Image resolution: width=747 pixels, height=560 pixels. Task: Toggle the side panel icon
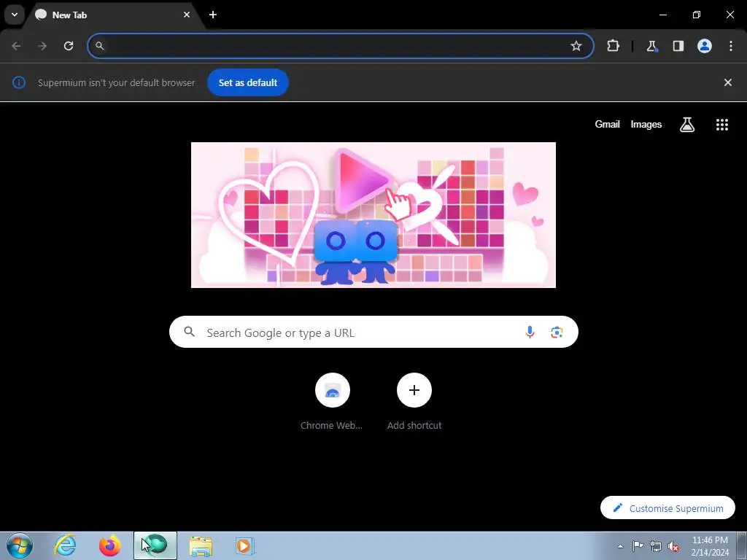coord(678,46)
